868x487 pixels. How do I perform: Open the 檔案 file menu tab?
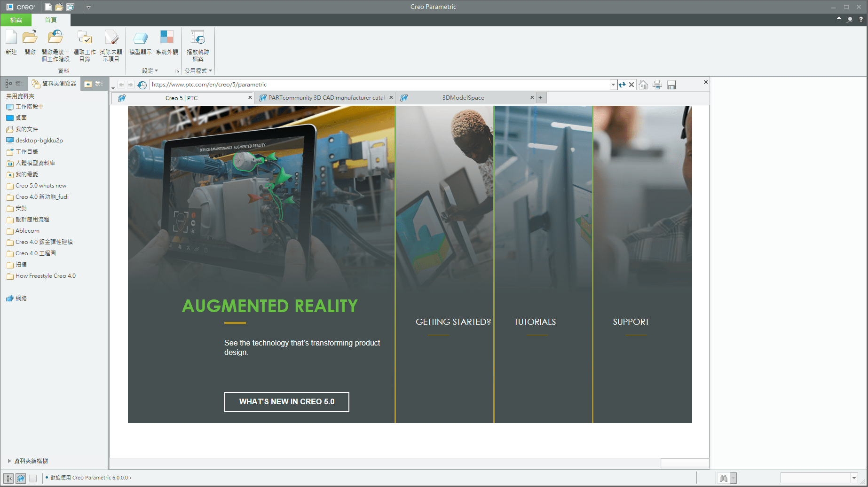[x=16, y=20]
